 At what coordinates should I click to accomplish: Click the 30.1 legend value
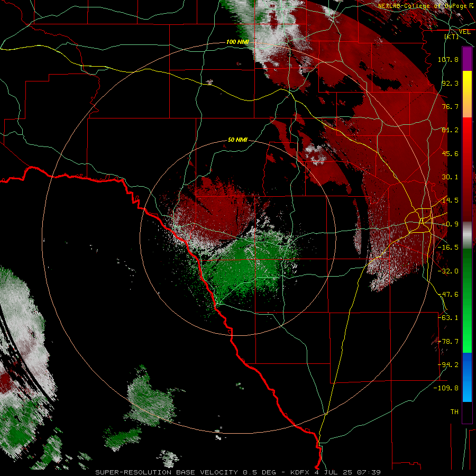coord(450,177)
